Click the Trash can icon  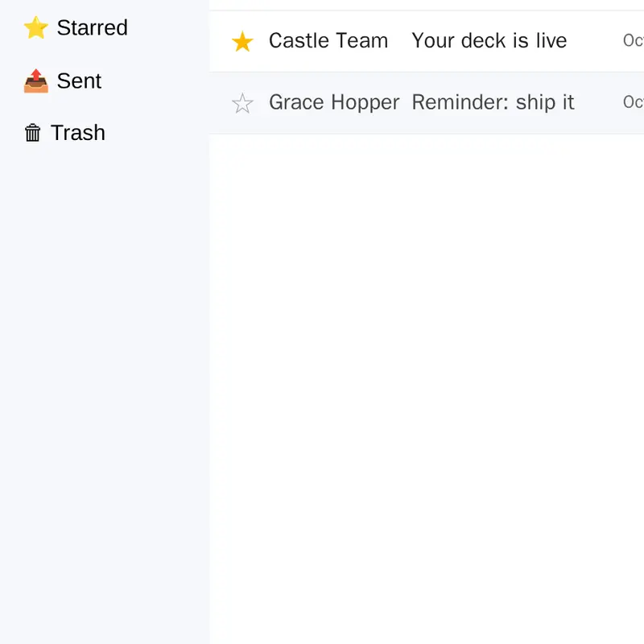click(x=33, y=133)
